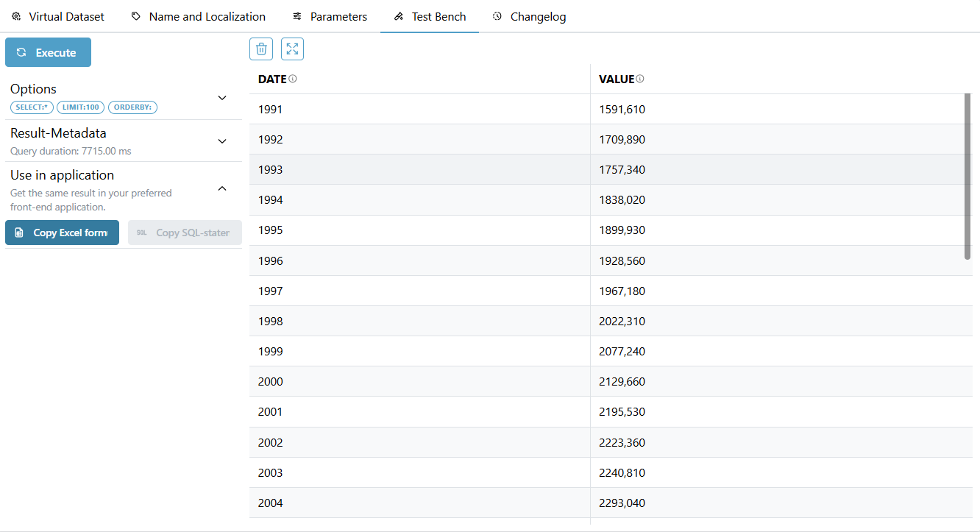Collapse the Use in application section
The image size is (980, 532).
222,188
